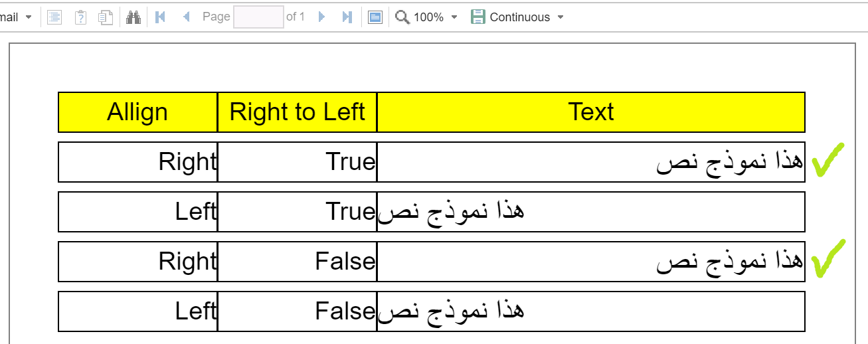
Task: Click the Thumbnails pages icon
Action: [106, 17]
